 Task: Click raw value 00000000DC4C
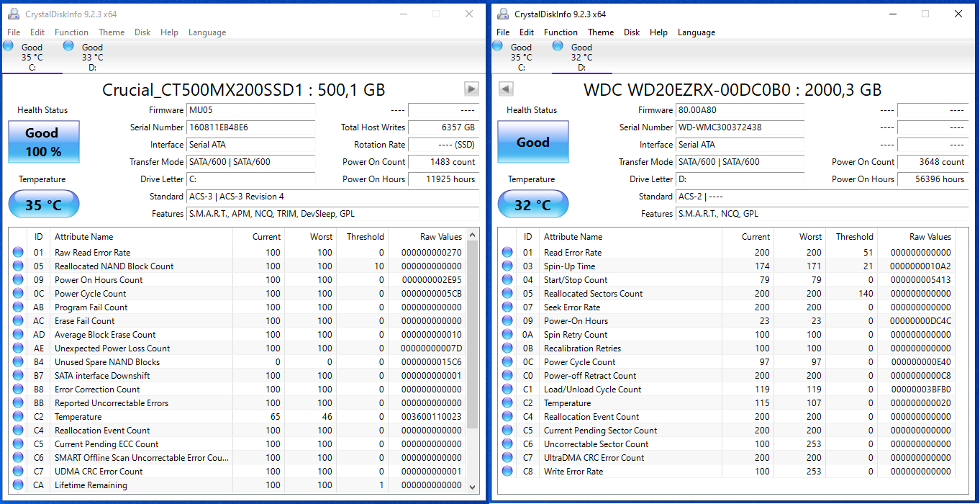[x=920, y=321]
